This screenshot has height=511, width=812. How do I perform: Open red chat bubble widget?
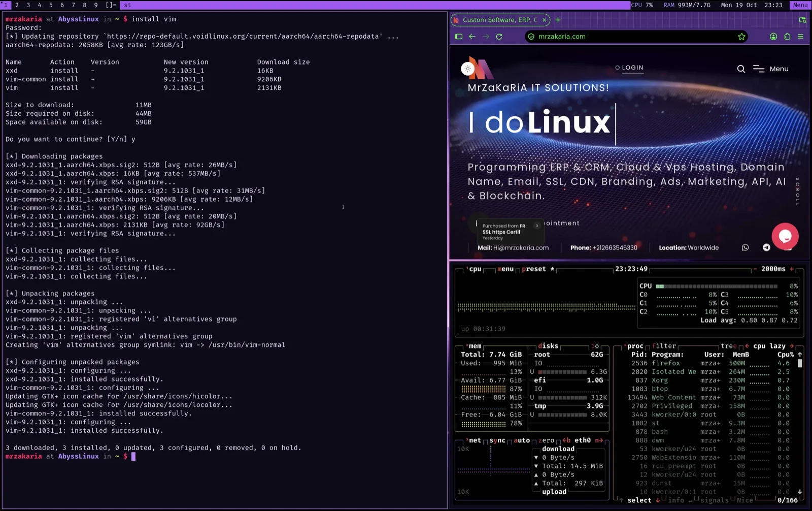785,236
